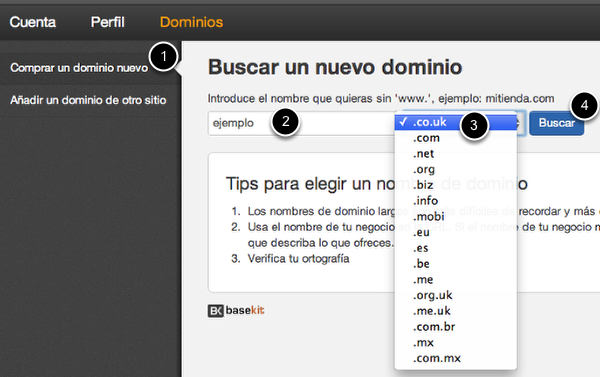
Task: Select the .org extension
Action: 455,169
